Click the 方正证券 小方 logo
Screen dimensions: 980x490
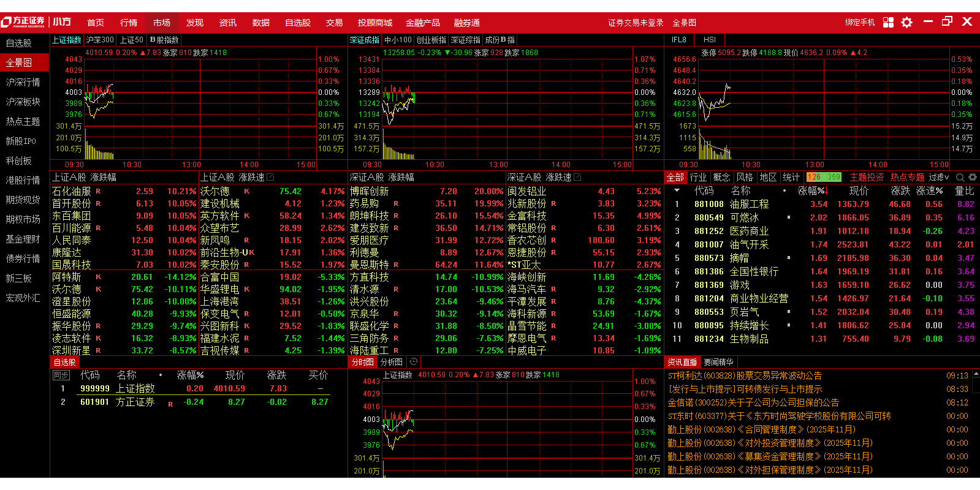coord(36,23)
